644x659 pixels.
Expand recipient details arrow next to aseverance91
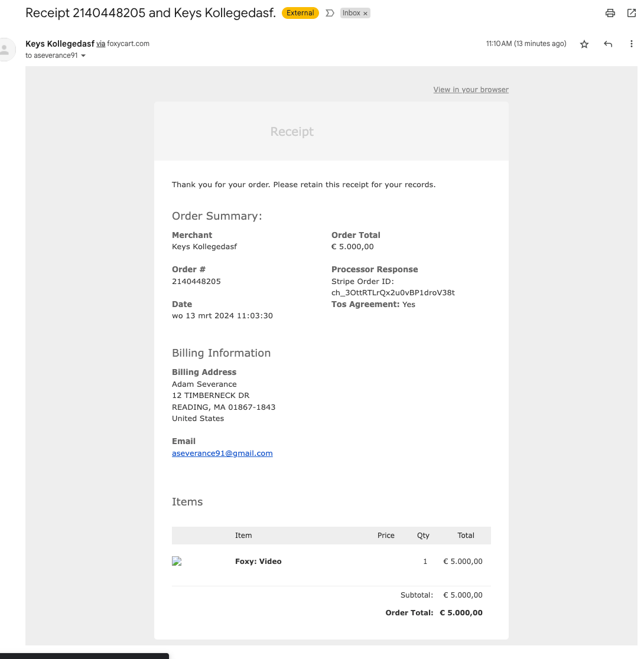[83, 56]
